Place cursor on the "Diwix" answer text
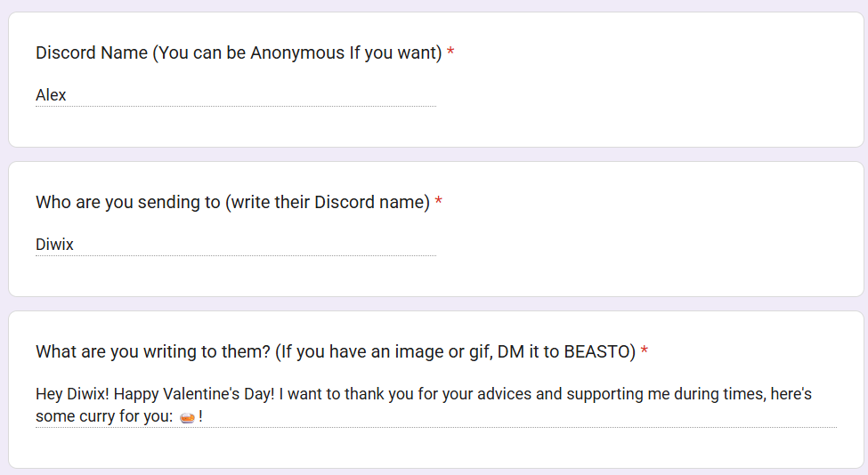This screenshot has width=868, height=475. pos(54,245)
